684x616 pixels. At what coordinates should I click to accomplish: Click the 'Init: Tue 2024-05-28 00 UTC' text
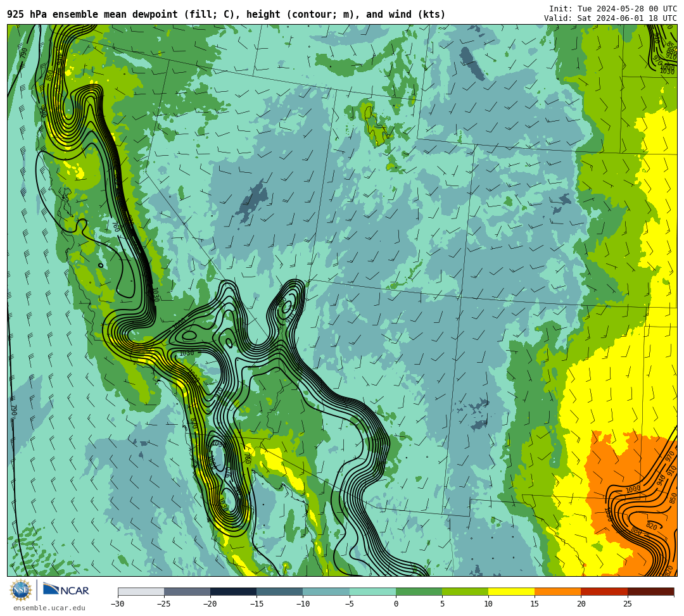(613, 9)
